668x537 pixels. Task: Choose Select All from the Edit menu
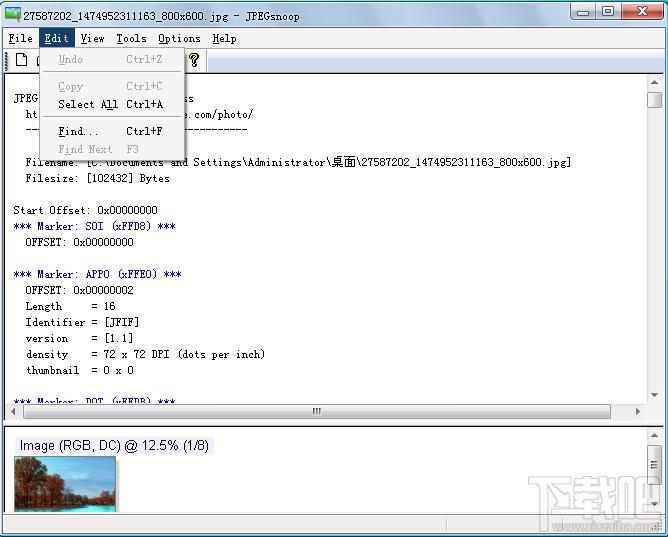[112, 104]
